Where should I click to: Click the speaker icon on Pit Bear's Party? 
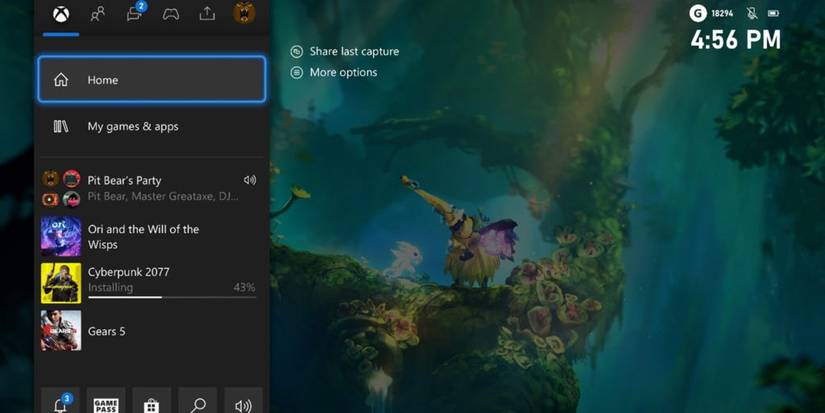pos(250,180)
